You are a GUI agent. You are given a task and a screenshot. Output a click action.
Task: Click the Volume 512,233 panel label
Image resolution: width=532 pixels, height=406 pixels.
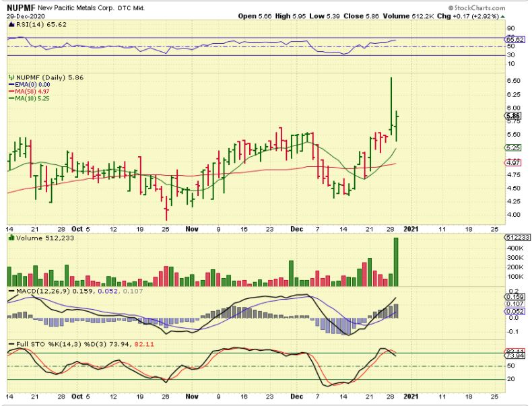coord(45,238)
